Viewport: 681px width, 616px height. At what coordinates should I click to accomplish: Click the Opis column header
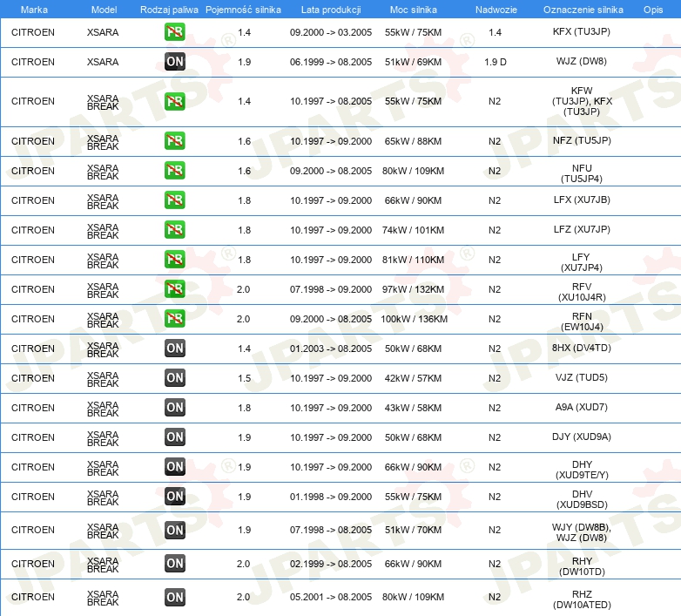[653, 10]
